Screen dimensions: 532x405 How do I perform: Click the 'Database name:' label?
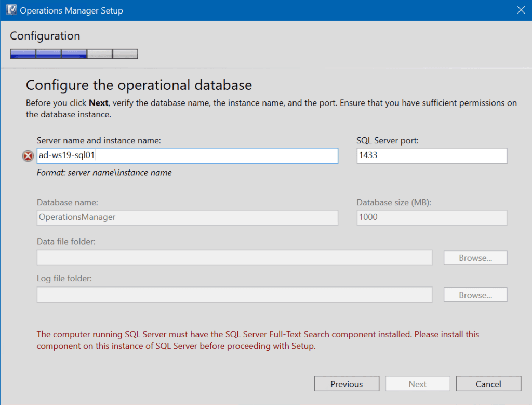[67, 202]
